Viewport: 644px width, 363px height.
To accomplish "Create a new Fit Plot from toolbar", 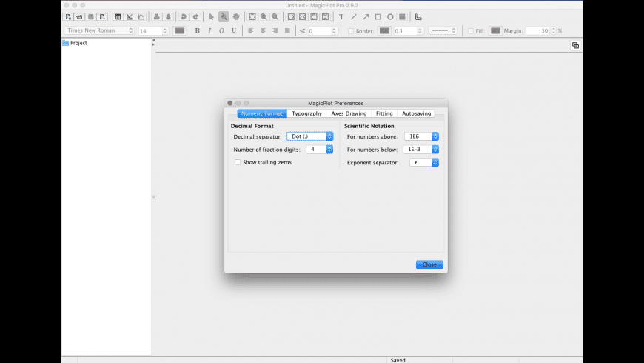I will click(130, 17).
